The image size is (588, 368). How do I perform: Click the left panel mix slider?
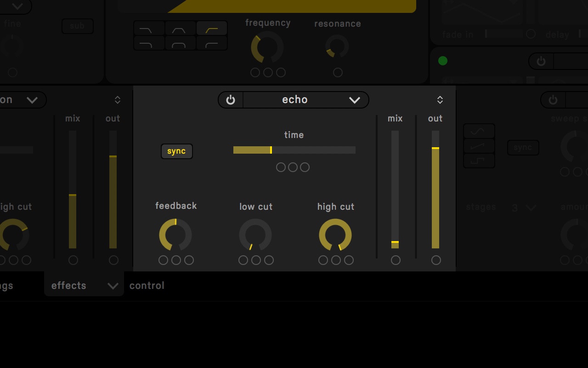(x=73, y=190)
